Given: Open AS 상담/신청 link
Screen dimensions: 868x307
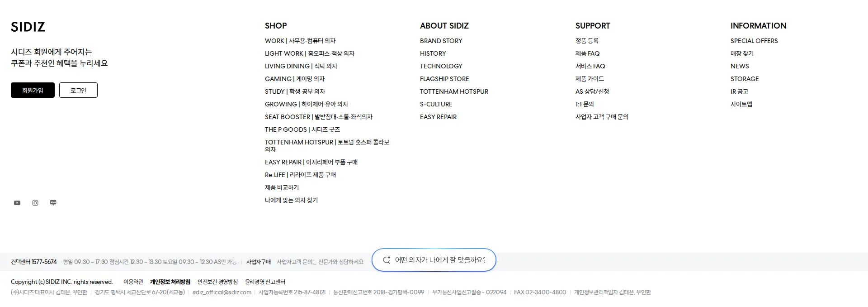Looking at the screenshot, I should pos(592,91).
